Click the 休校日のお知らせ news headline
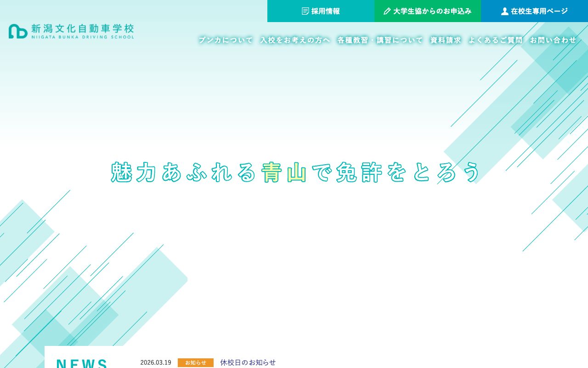Viewport: 588px width, 368px height. [x=248, y=362]
